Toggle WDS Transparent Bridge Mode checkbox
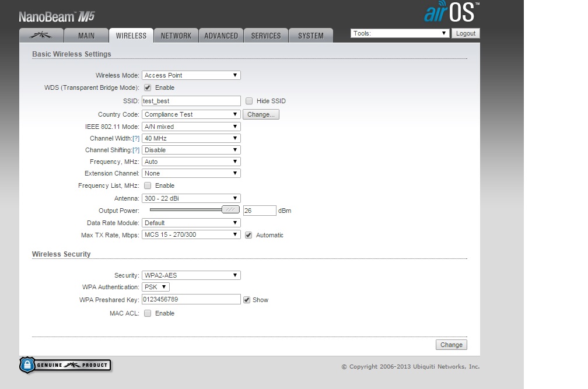Screen dimensions: 588x389 coord(148,87)
